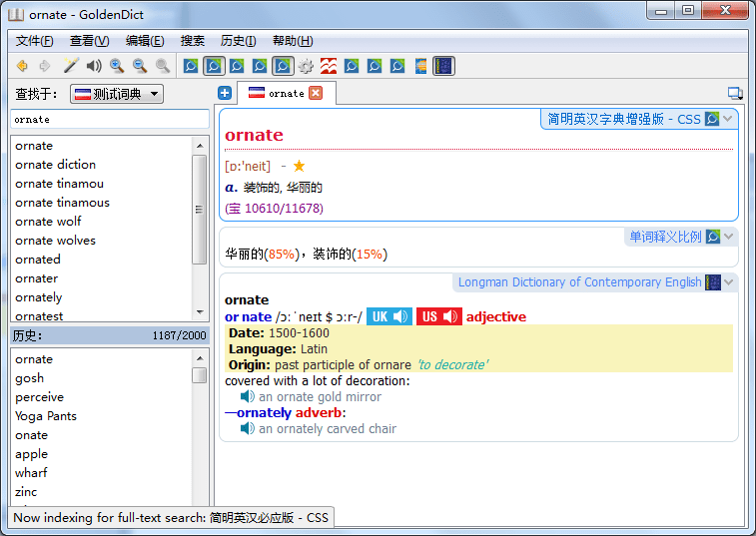Collapse the 单词释义比例 article
Viewport: 756px width, 536px height.
point(728,237)
